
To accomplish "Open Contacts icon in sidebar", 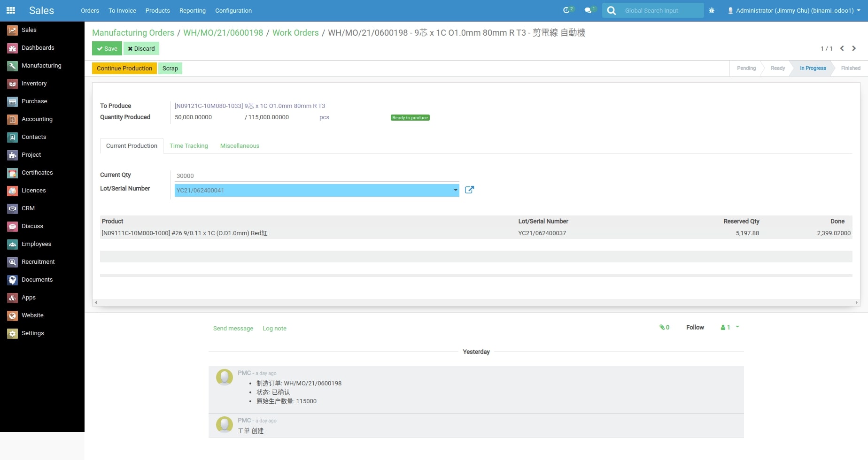I will 13,137.
